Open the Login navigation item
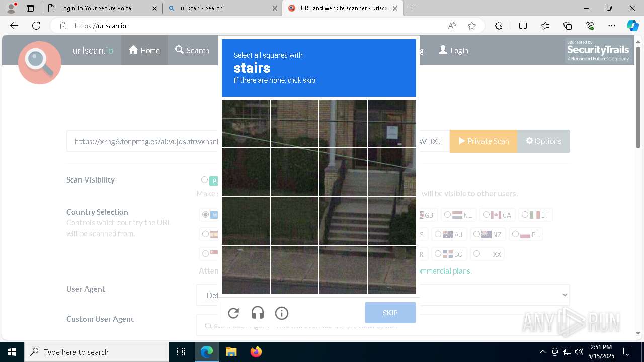644x362 pixels. pos(453,50)
